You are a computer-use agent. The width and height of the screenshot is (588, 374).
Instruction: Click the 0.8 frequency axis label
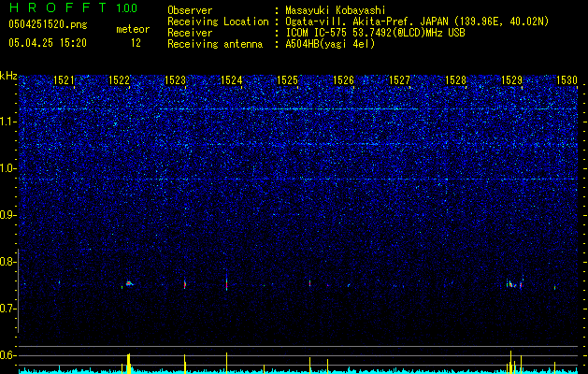(x=8, y=262)
